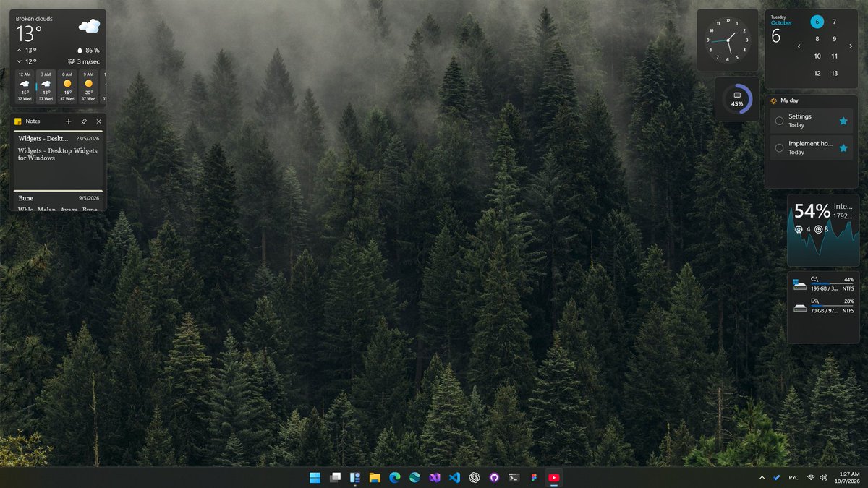
Task: Select day 10 in calendar
Action: [x=817, y=56]
